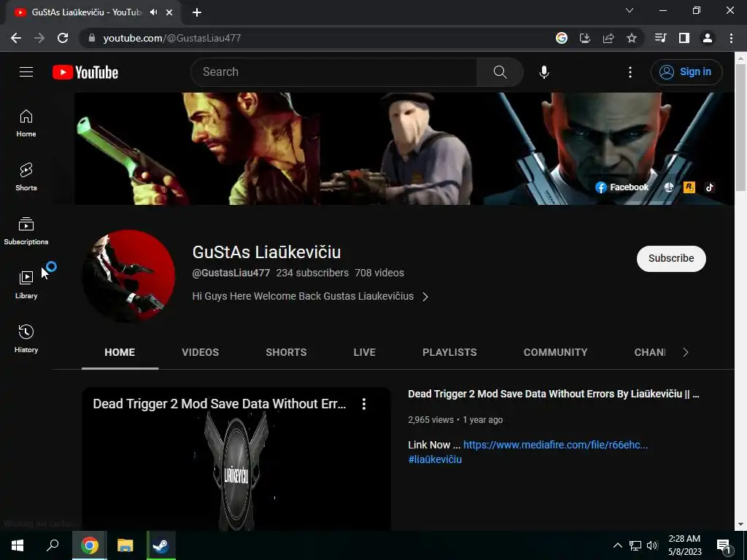Open Steam from the taskbar
This screenshot has width=747, height=560.
pos(161,545)
